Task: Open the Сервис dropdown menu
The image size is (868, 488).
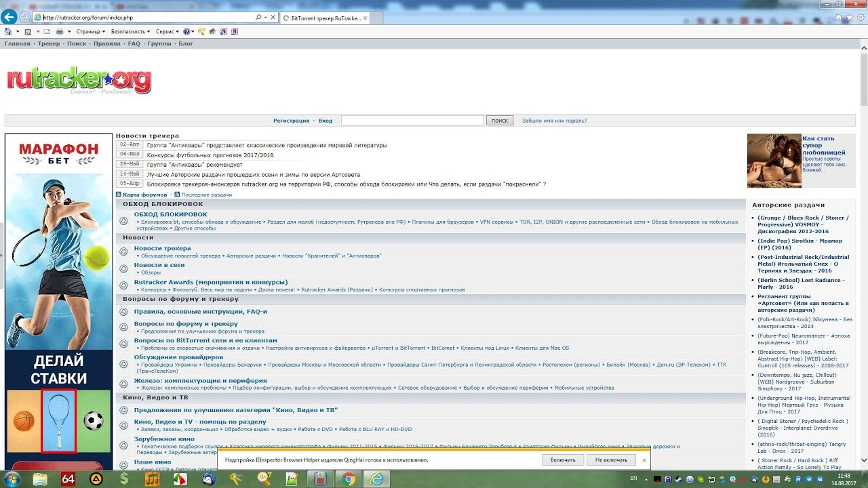Action: point(167,32)
